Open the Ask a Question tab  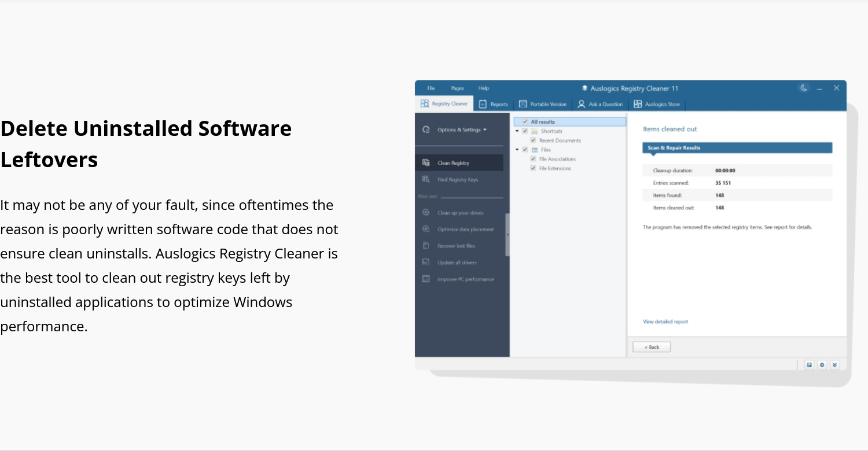pyautogui.click(x=600, y=104)
